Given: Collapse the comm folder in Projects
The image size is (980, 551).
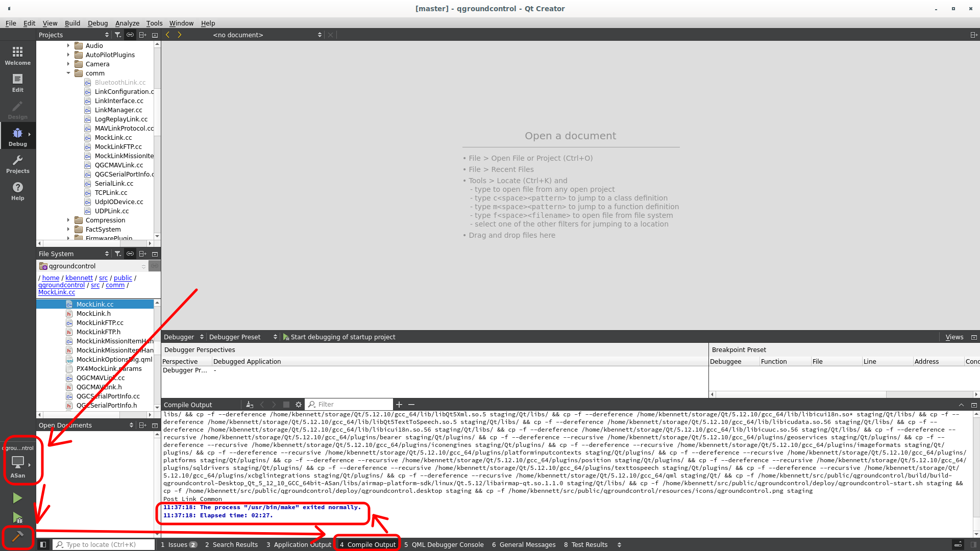Looking at the screenshot, I should [x=69, y=73].
